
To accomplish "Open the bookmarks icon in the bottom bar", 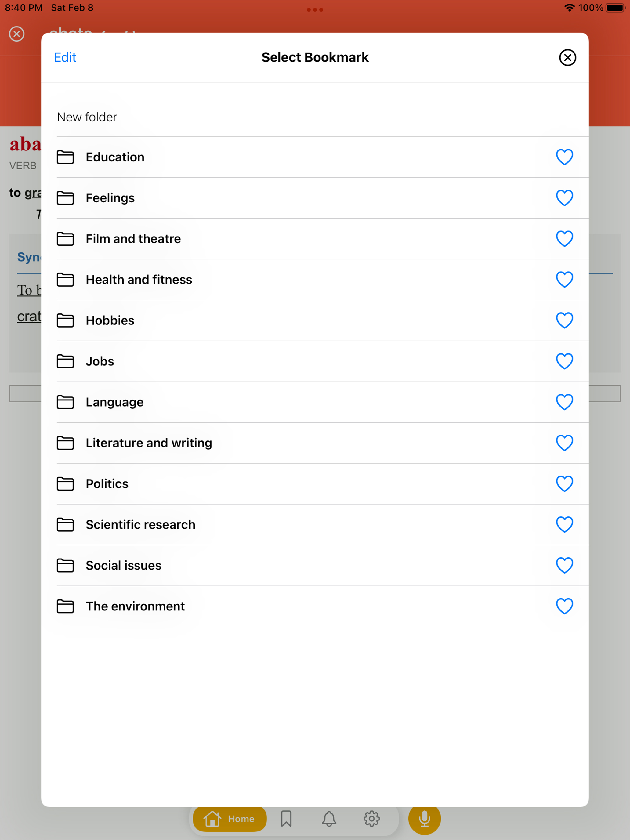I will pyautogui.click(x=286, y=819).
